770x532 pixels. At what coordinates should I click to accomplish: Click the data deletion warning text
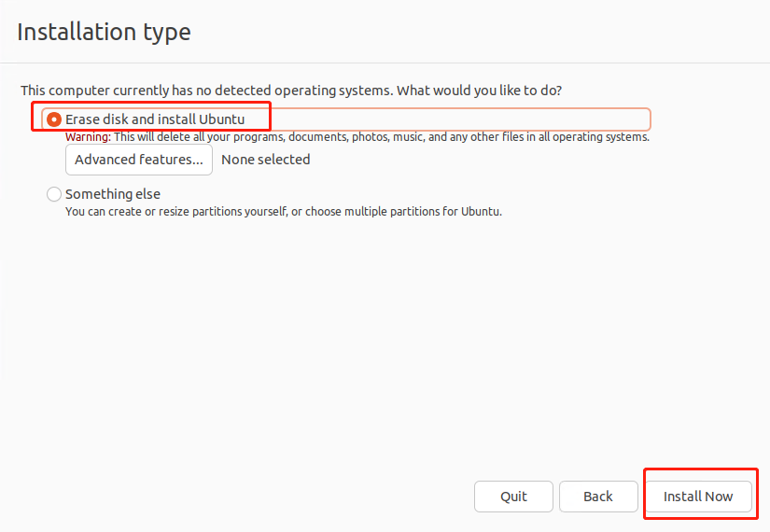(x=357, y=137)
